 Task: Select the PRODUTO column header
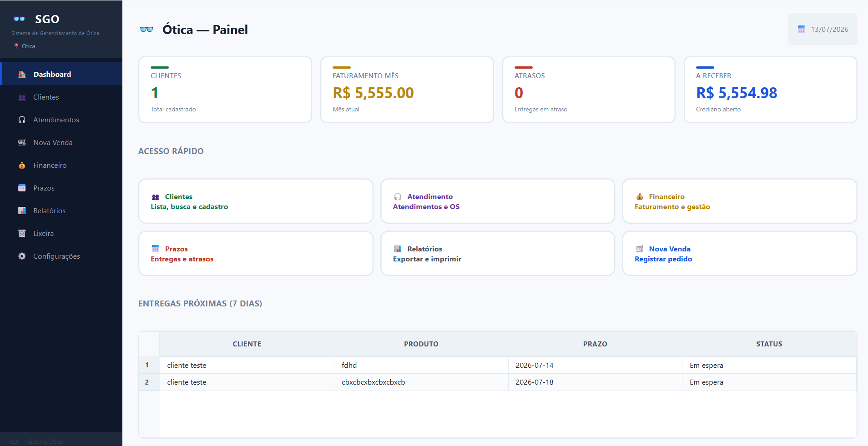pyautogui.click(x=421, y=344)
